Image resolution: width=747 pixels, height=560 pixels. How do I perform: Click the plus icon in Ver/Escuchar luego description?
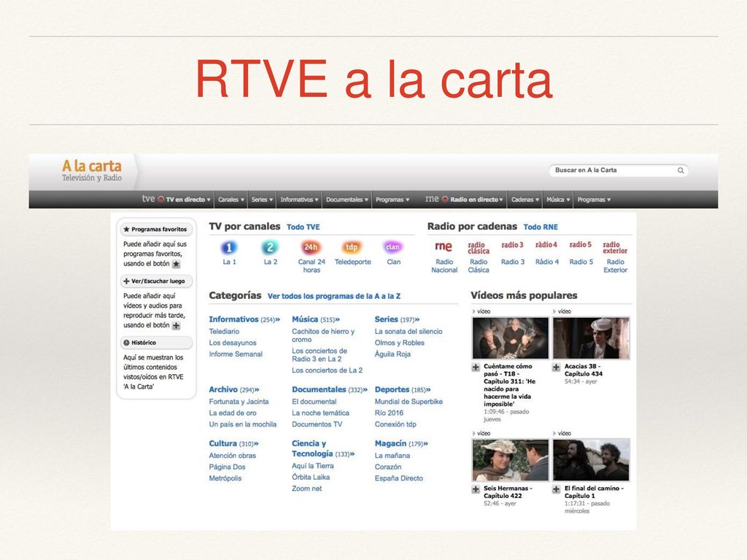point(177,326)
